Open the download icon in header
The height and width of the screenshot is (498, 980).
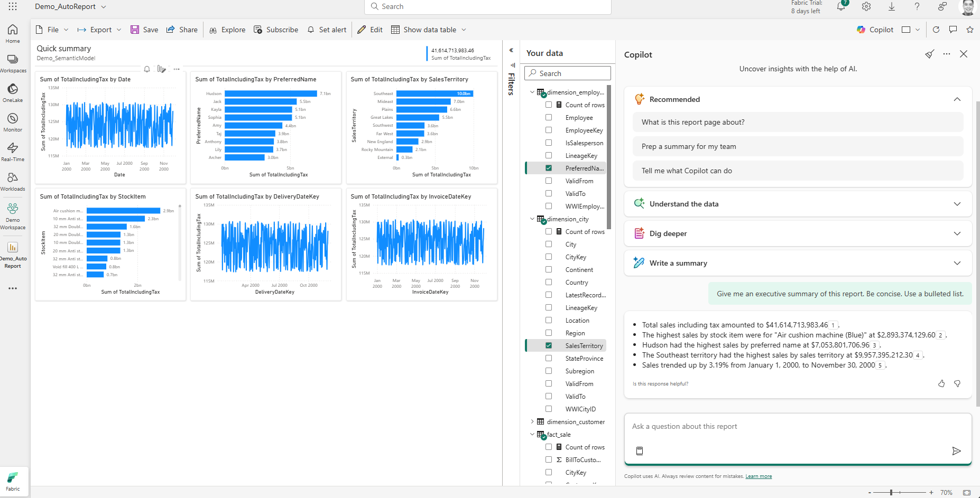[892, 6]
